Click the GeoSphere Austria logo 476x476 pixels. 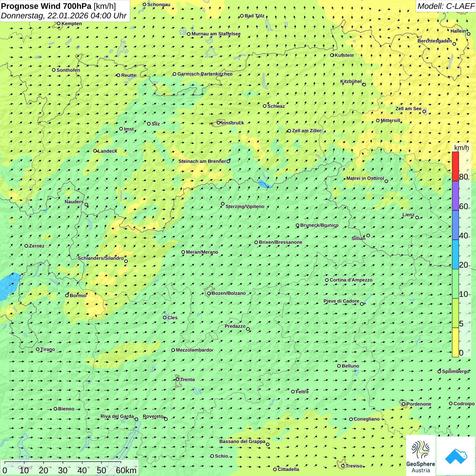pyautogui.click(x=421, y=456)
